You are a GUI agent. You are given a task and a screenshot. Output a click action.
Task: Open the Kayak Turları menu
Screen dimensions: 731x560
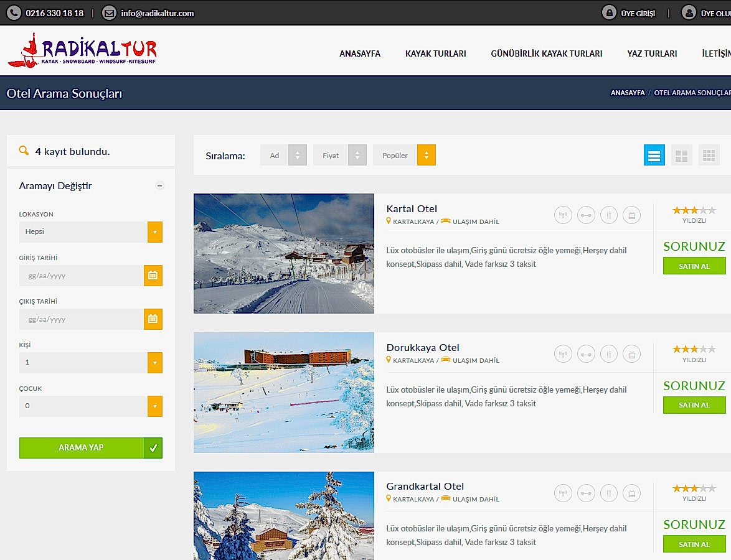click(x=435, y=54)
